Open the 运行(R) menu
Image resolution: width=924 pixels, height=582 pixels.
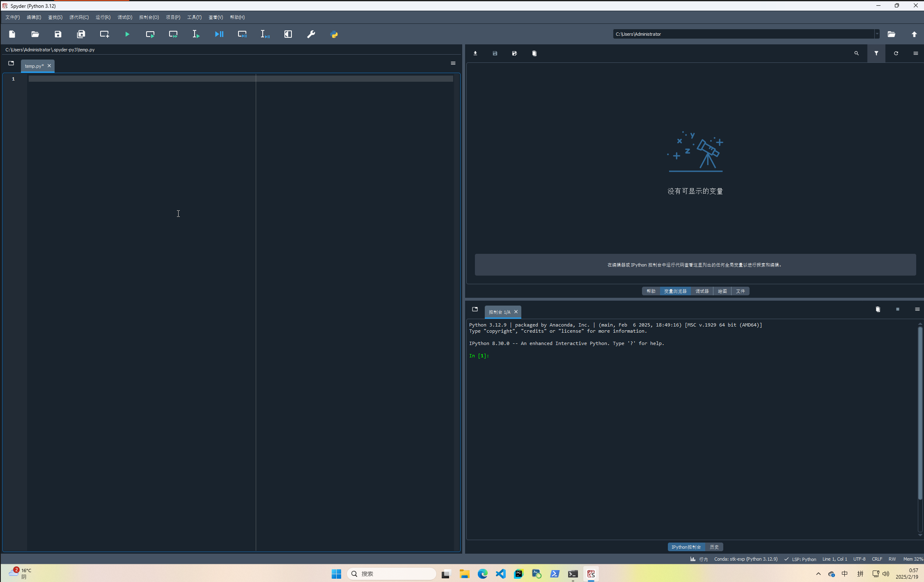[103, 17]
